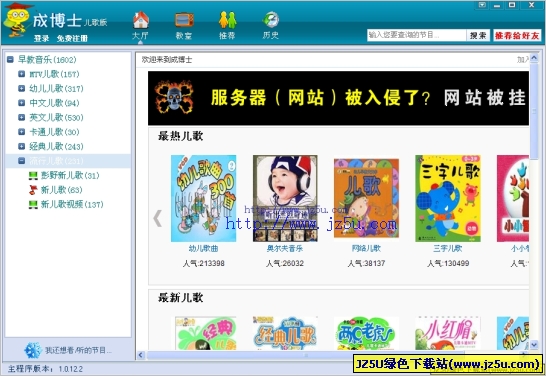Click the red icon beside 新儿歌(63)

pyautogui.click(x=33, y=190)
